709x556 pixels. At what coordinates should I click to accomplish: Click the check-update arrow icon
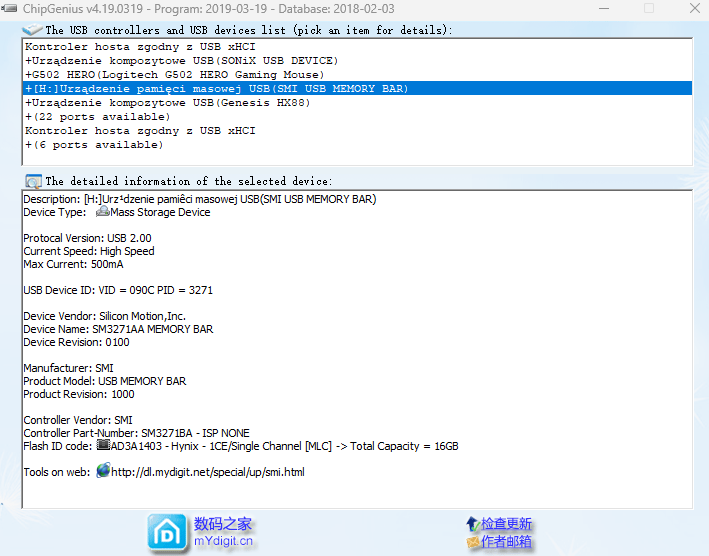click(473, 524)
